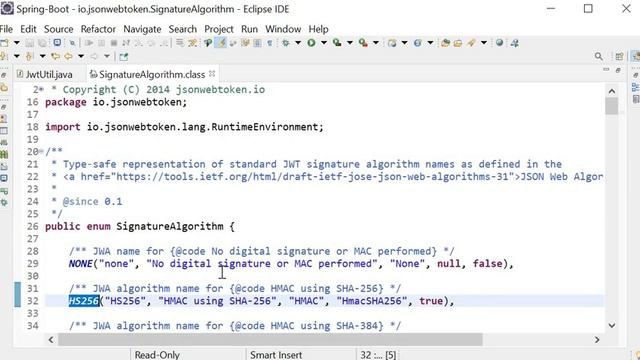
Task: Open the Window menu
Action: (x=283, y=29)
